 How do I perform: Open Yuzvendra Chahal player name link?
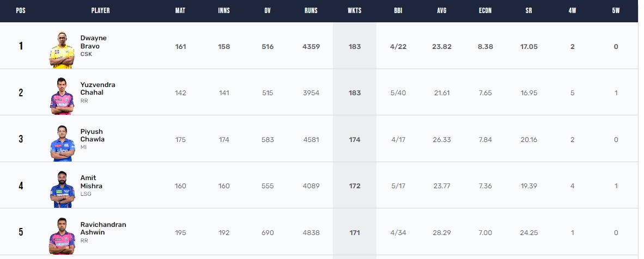tap(98, 88)
